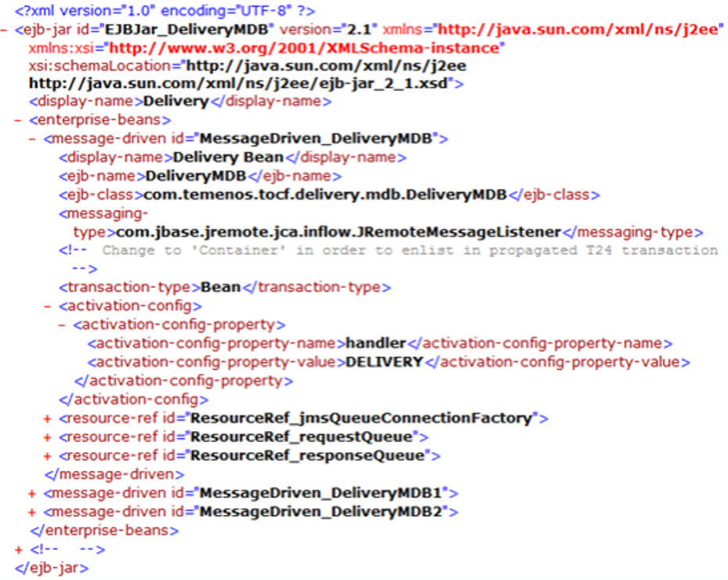Expand the ResourceRef_responseQueue resource-ref
The height and width of the screenshot is (580, 728).
point(49,455)
